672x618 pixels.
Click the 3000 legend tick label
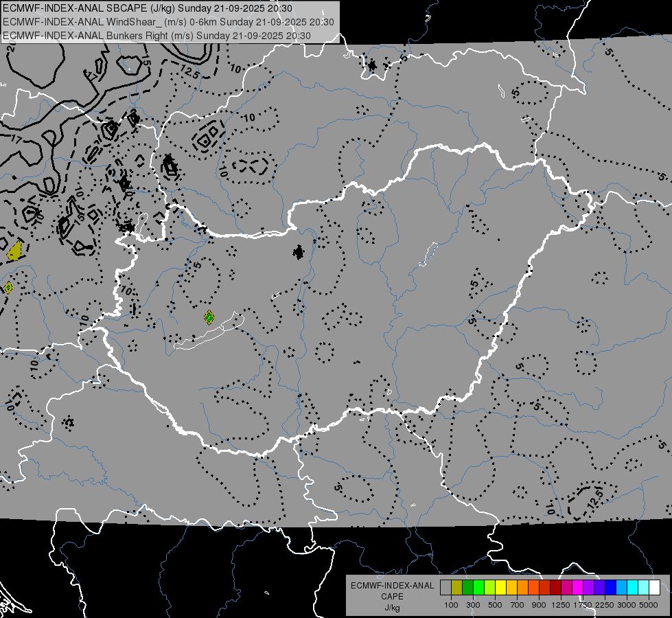click(627, 605)
